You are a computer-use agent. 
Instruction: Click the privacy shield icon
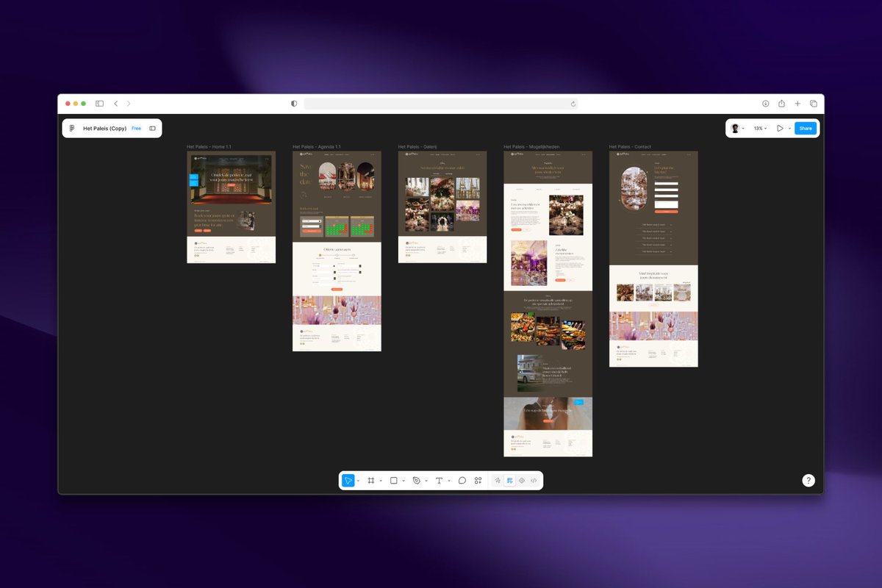294,104
